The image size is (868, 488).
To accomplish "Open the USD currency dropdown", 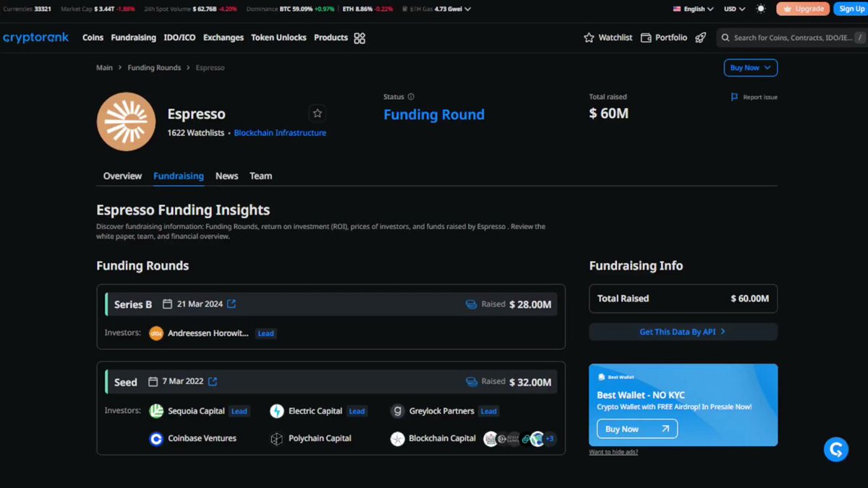I will coord(735,9).
